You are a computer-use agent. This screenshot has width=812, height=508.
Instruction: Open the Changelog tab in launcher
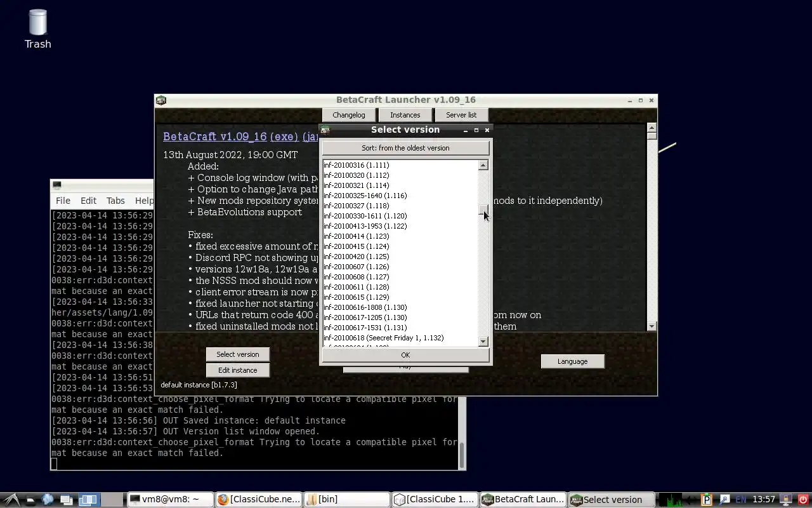tap(349, 115)
